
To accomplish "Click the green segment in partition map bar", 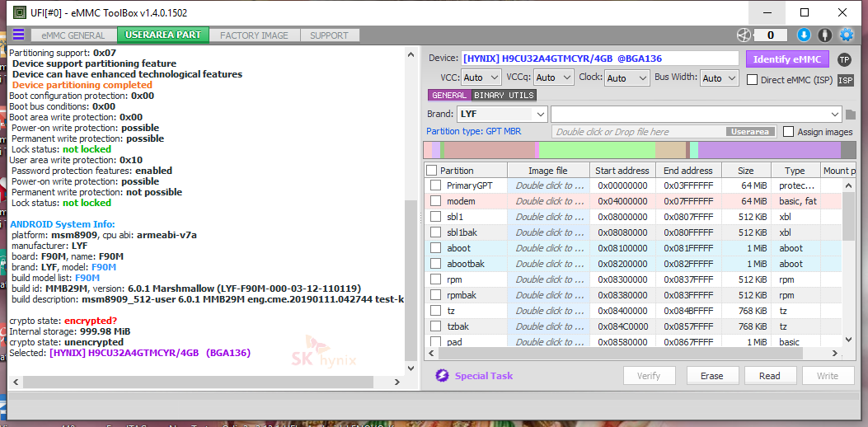I will [x=596, y=150].
